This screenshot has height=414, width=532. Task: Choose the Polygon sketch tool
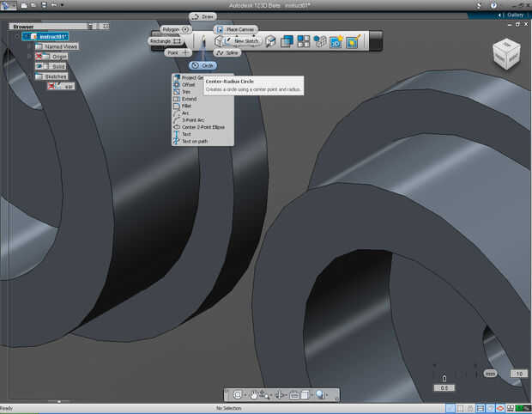pos(175,29)
